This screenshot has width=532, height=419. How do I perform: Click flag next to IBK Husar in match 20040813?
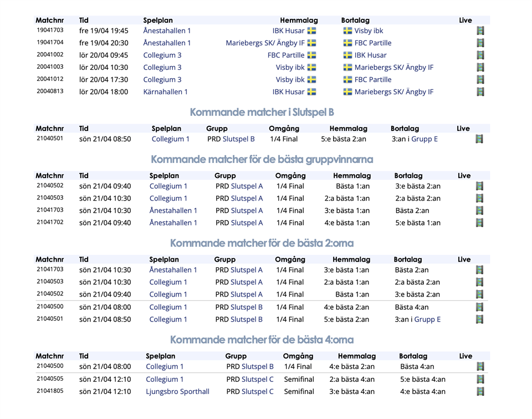point(311,92)
